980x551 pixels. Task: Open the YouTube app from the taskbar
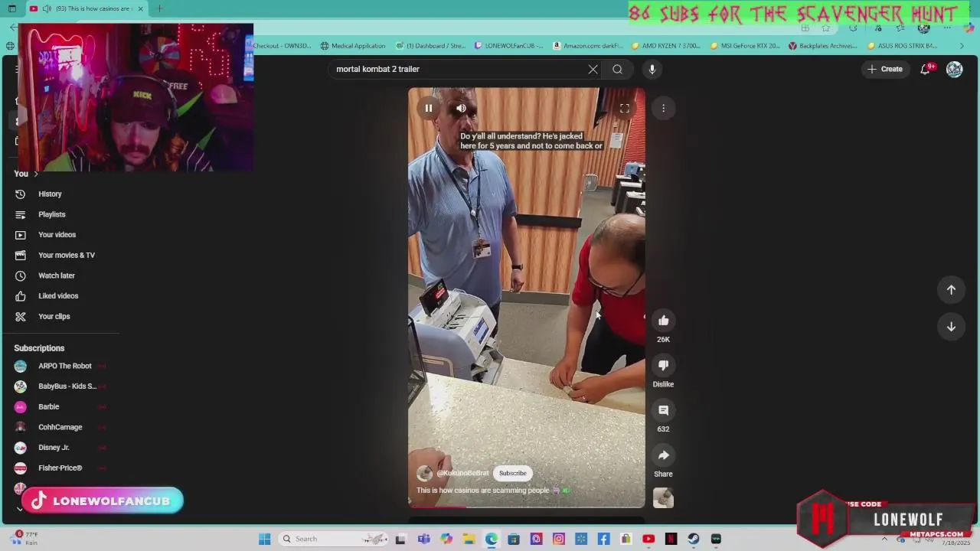click(648, 539)
